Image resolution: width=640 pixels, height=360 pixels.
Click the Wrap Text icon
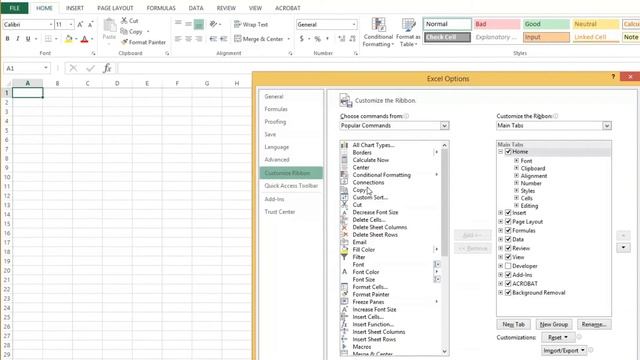pyautogui.click(x=237, y=24)
